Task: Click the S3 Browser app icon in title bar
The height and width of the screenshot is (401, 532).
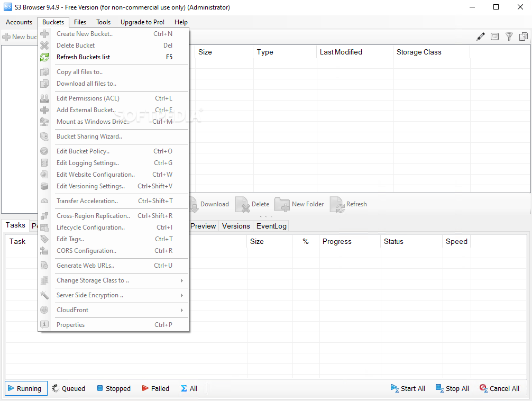Action: pos(8,7)
